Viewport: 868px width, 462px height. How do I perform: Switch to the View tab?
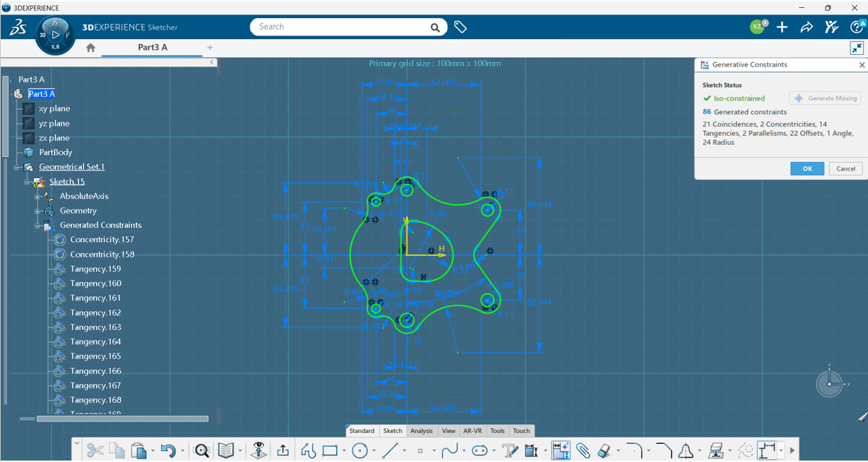pos(448,430)
